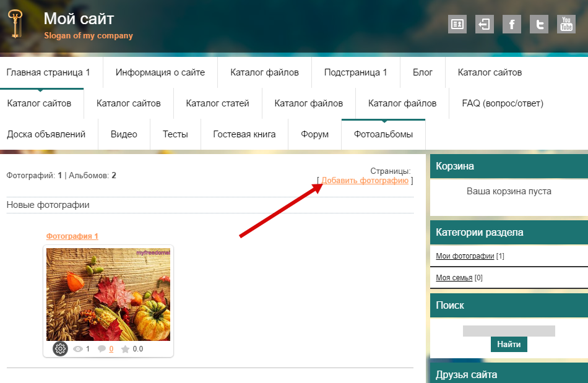Click the Добавить фотографию link

[x=365, y=180]
